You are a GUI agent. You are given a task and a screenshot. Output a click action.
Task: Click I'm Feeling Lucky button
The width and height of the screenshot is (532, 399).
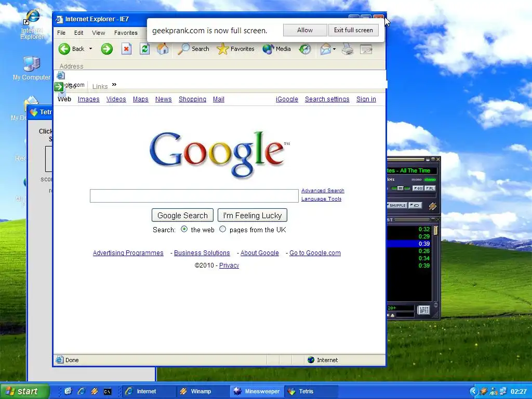[x=252, y=216]
